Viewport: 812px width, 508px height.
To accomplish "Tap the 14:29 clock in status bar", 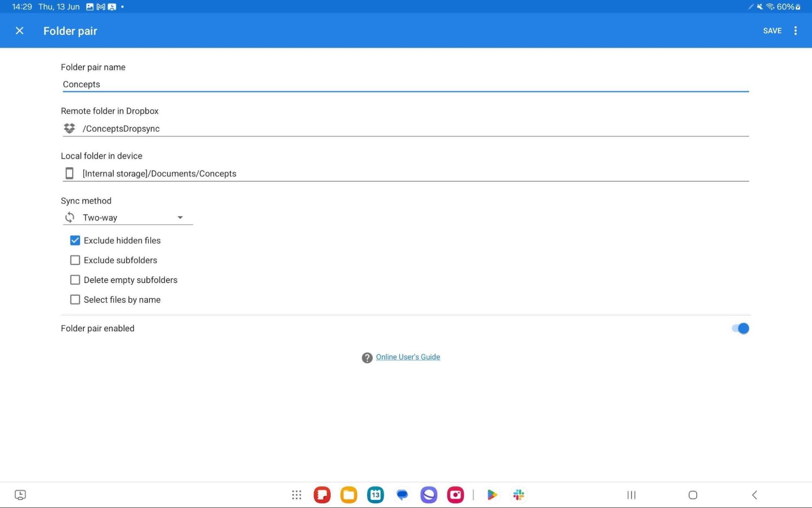I will 22,7.
